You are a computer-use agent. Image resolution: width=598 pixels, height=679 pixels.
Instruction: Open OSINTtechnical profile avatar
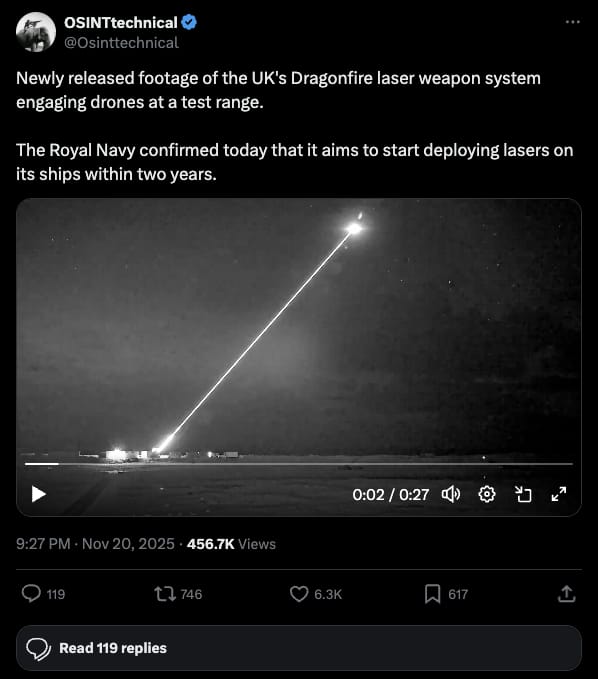click(x=36, y=32)
